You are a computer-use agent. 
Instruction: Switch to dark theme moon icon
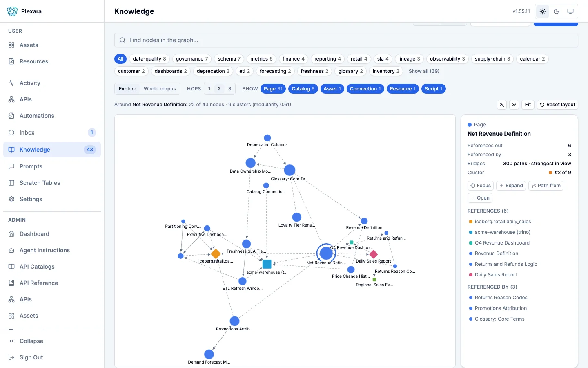pyautogui.click(x=557, y=11)
